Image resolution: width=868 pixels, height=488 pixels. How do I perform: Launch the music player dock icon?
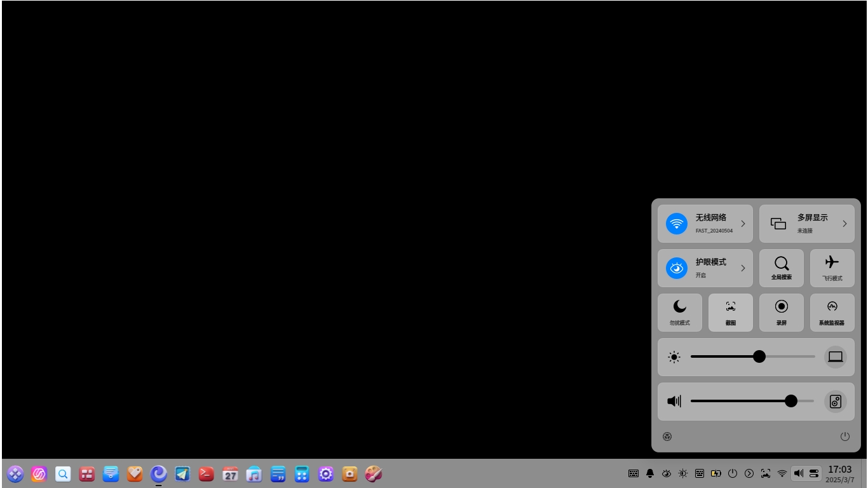254,473
